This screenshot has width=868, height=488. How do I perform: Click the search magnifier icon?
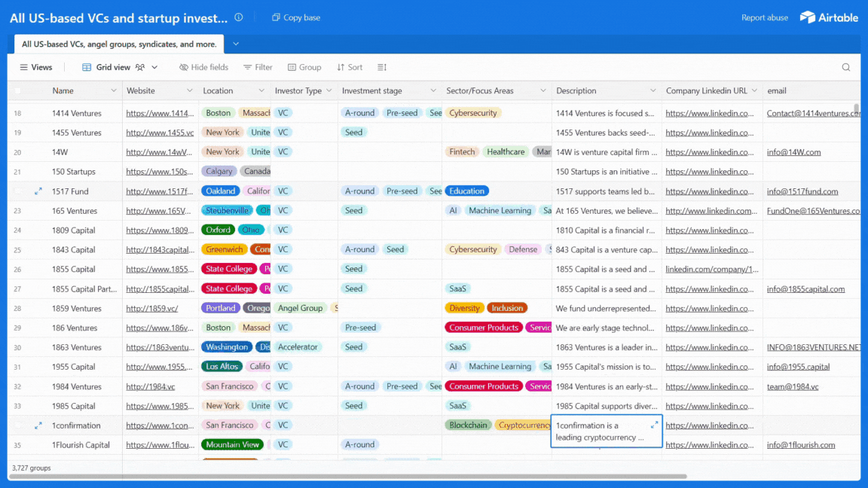click(846, 67)
